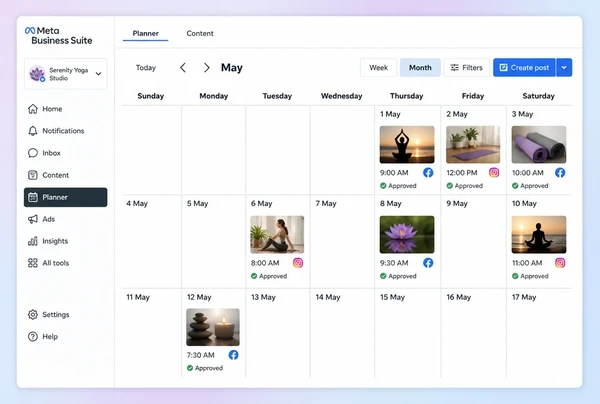Open the Content sidebar item
The width and height of the screenshot is (600, 404).
[x=65, y=175]
